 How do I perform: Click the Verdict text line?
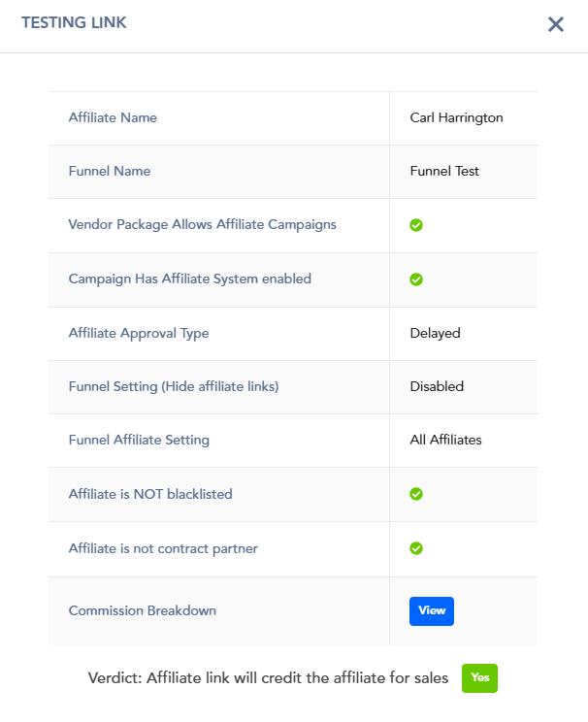268,677
